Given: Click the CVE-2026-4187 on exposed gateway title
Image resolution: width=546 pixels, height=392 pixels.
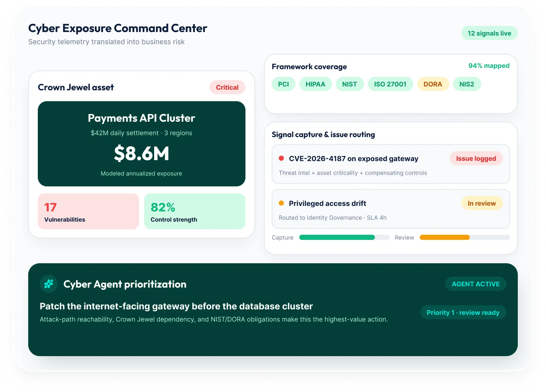Looking at the screenshot, I should point(354,159).
